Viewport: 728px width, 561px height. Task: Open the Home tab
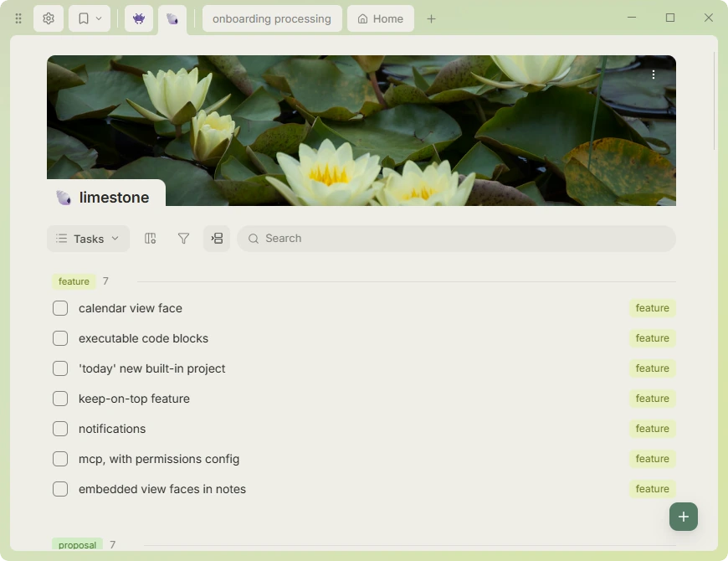pos(381,18)
